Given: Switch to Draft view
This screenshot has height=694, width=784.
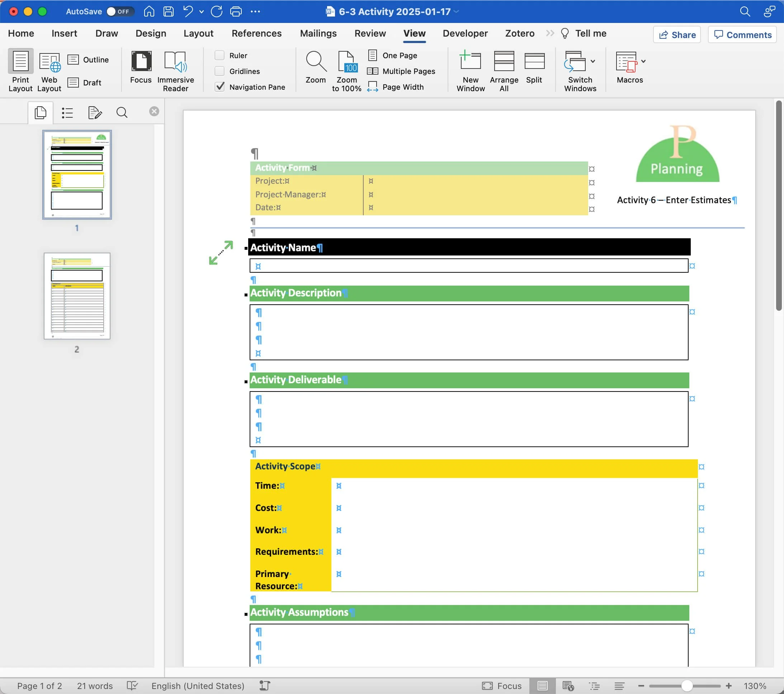Looking at the screenshot, I should pyautogui.click(x=84, y=83).
